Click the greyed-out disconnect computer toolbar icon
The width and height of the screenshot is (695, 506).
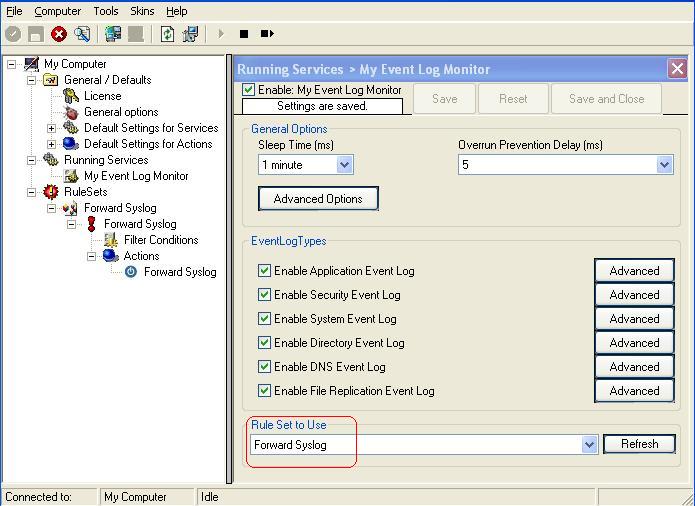pyautogui.click(x=136, y=34)
